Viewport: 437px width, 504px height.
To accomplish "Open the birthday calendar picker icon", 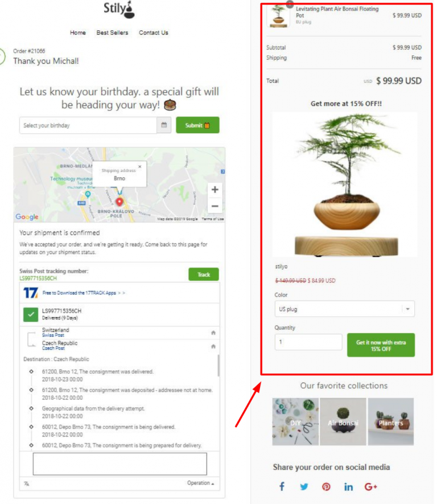I will coord(164,125).
